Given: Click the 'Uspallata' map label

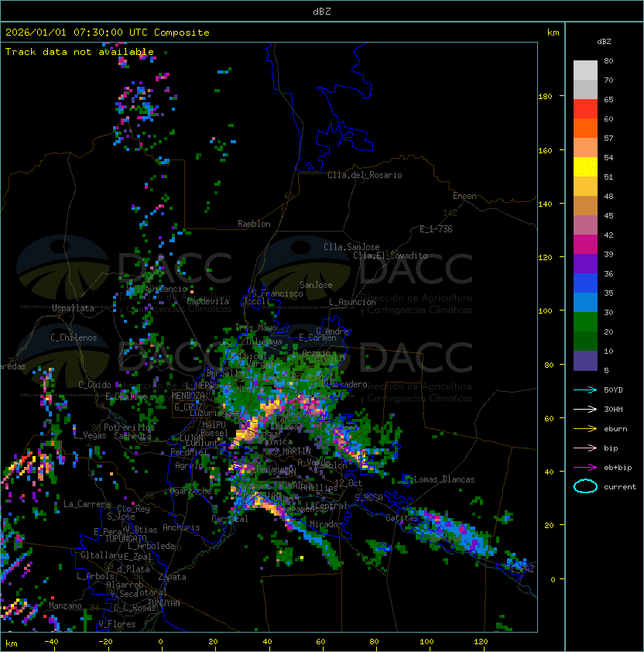Looking at the screenshot, I should [x=73, y=308].
